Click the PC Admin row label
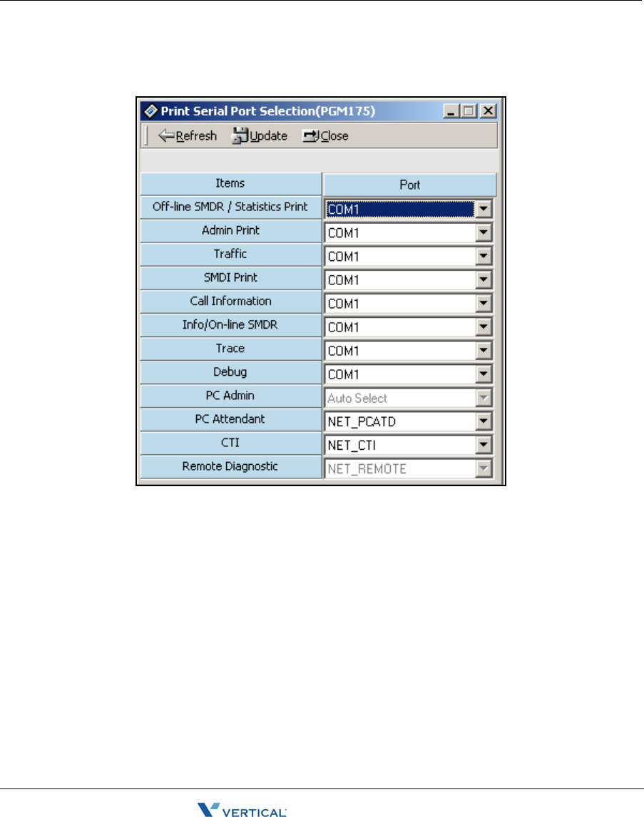The width and height of the screenshot is (644, 817). pos(231,396)
